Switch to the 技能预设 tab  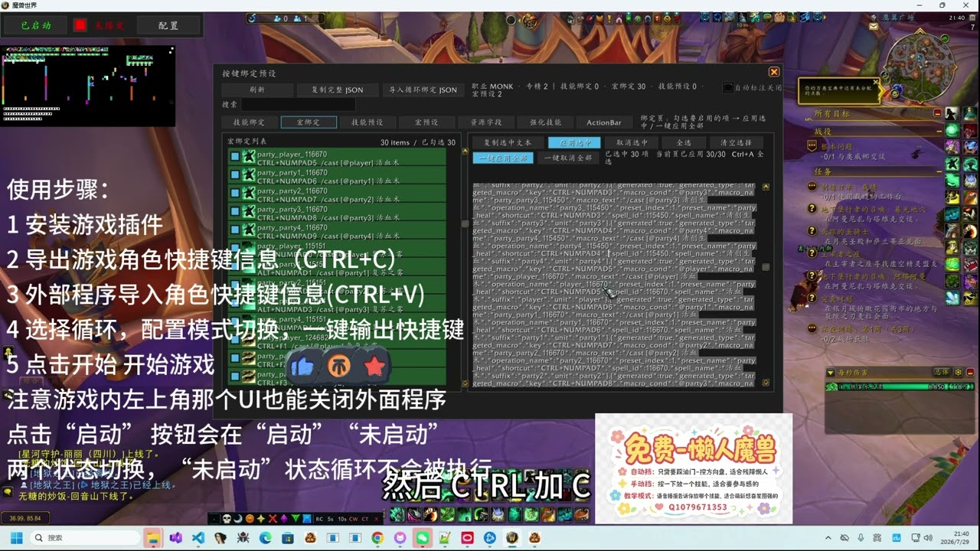pos(367,122)
